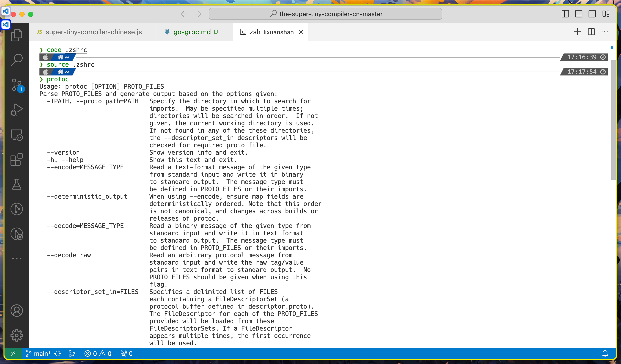The height and width of the screenshot is (364, 621).
Task: Toggle the bottom panel
Action: click(579, 14)
